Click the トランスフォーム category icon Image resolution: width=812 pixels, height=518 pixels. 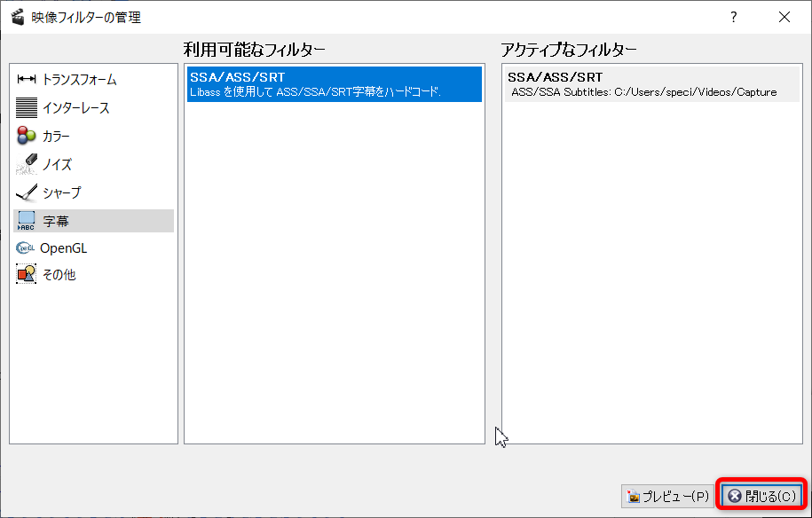tap(27, 80)
